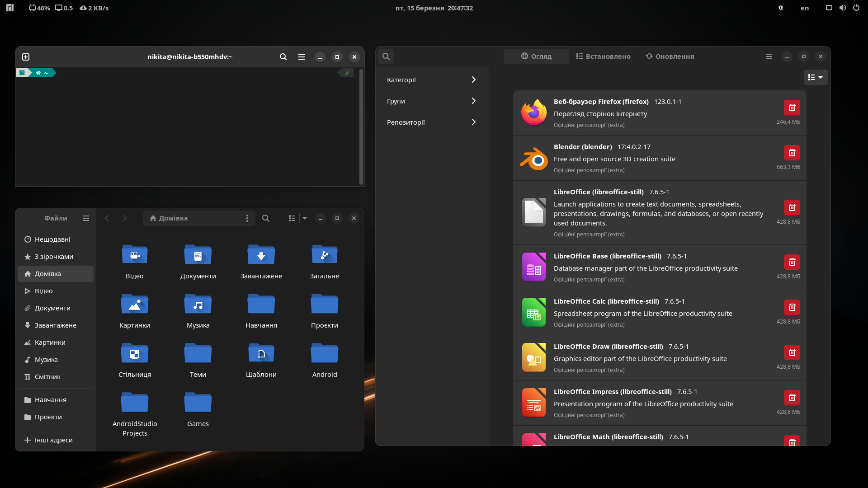The width and height of the screenshot is (868, 488).
Task: Switch to the Оновлення tab
Action: coord(670,56)
